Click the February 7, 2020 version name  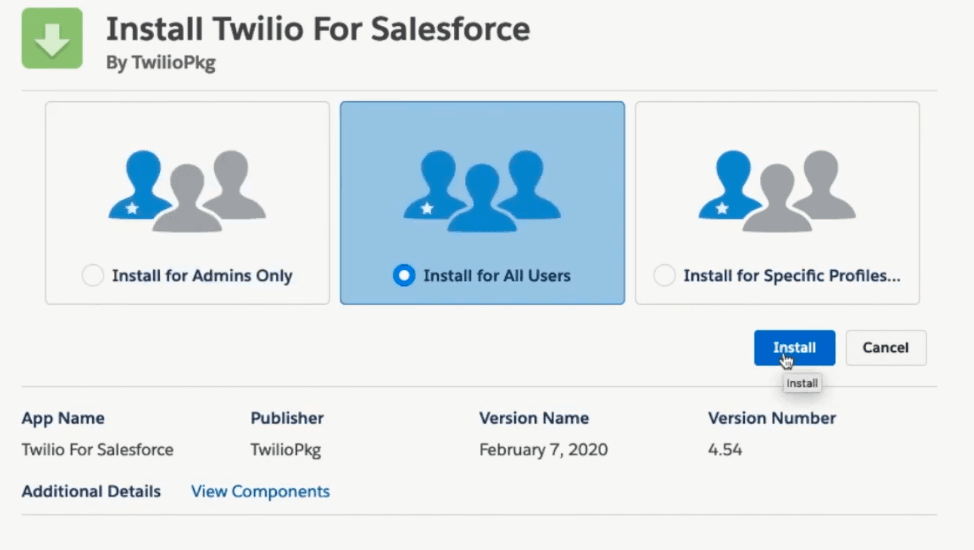pyautogui.click(x=543, y=450)
